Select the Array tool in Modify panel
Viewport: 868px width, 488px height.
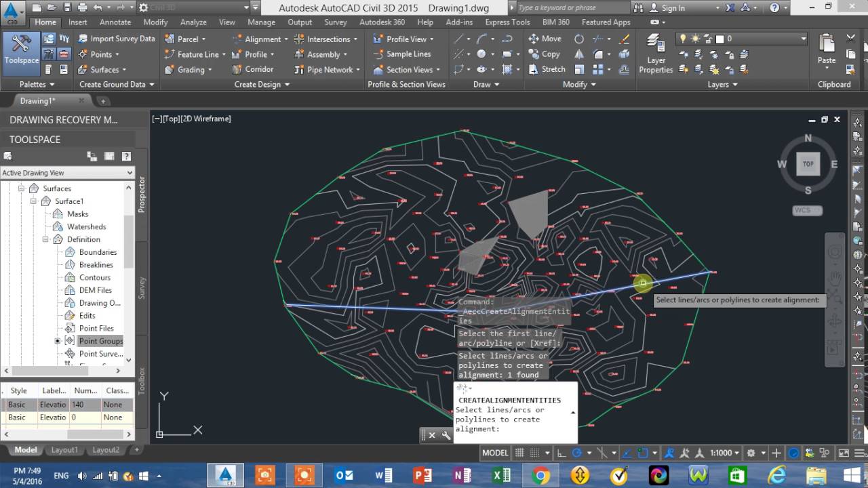point(599,69)
